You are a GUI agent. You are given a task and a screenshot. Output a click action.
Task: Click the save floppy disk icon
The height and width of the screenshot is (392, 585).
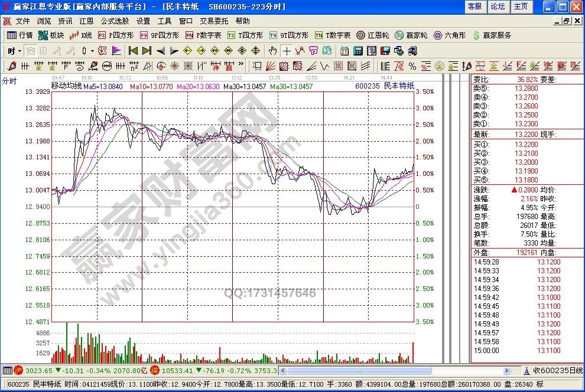coord(385,51)
